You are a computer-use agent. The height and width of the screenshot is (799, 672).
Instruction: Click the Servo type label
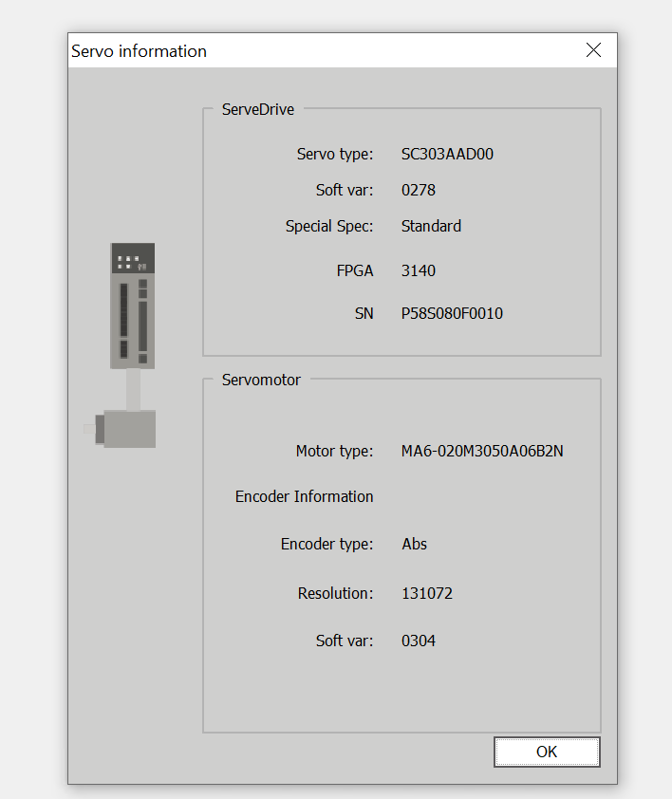[x=335, y=154]
